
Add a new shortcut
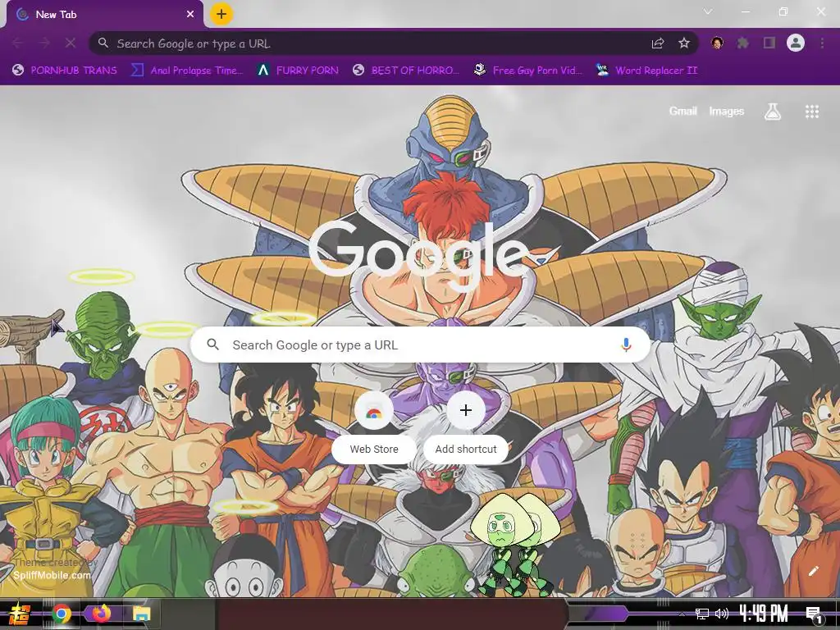pos(466,427)
